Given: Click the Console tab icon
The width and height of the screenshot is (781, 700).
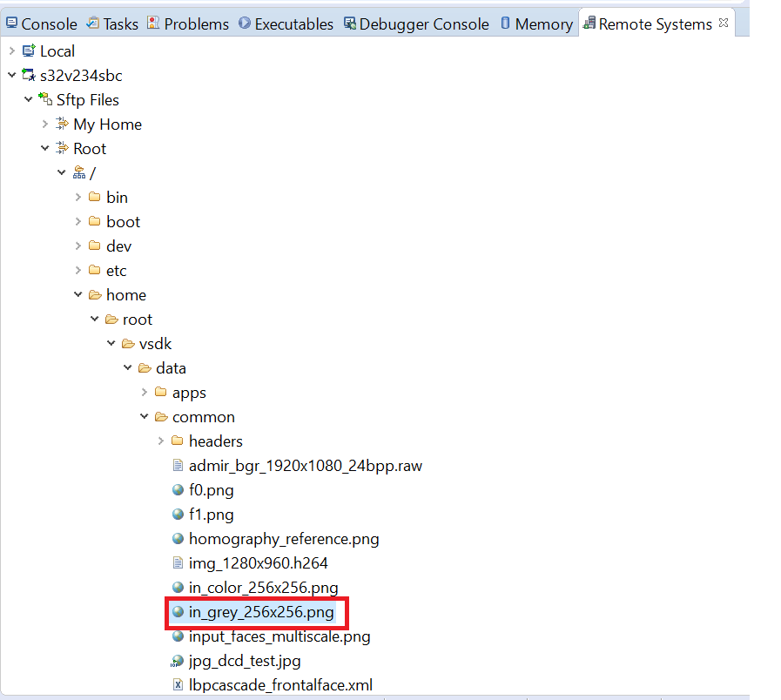Looking at the screenshot, I should pos(11,23).
